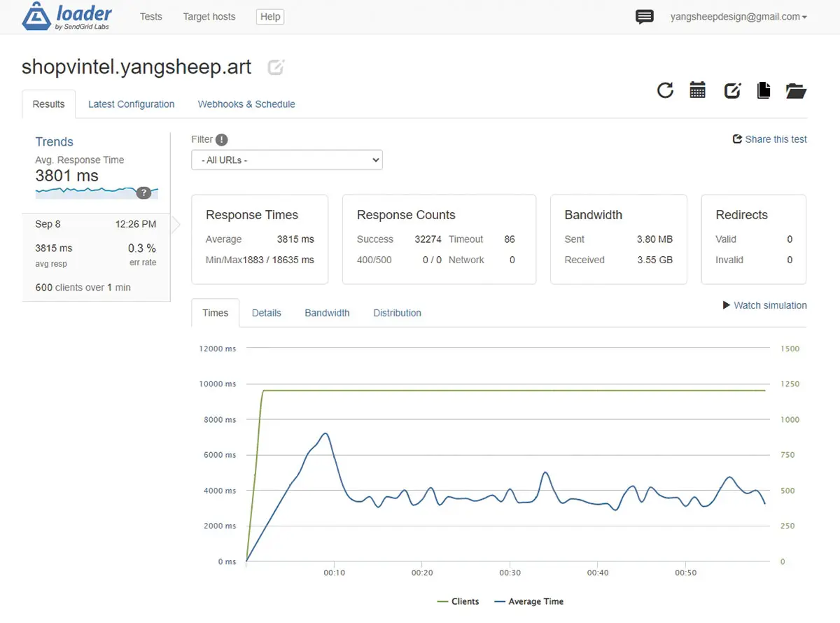840x623 pixels.
Task: Click the Sent 3.80 MB value
Action: (654, 239)
